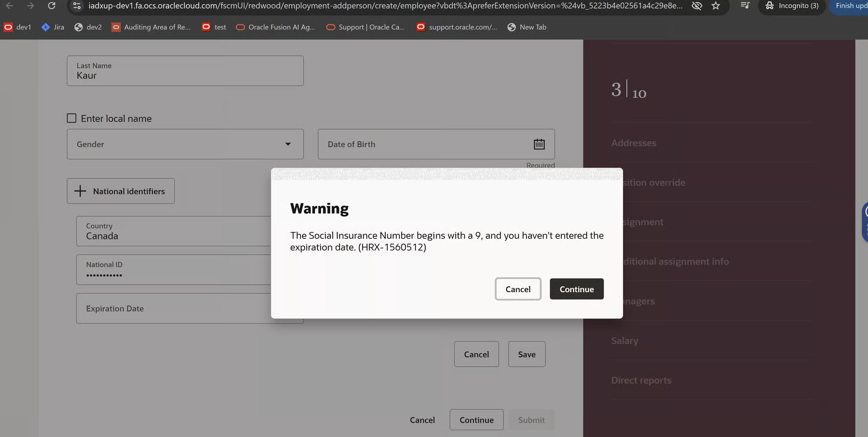
Task: Select Salary step in side panel
Action: [625, 341]
